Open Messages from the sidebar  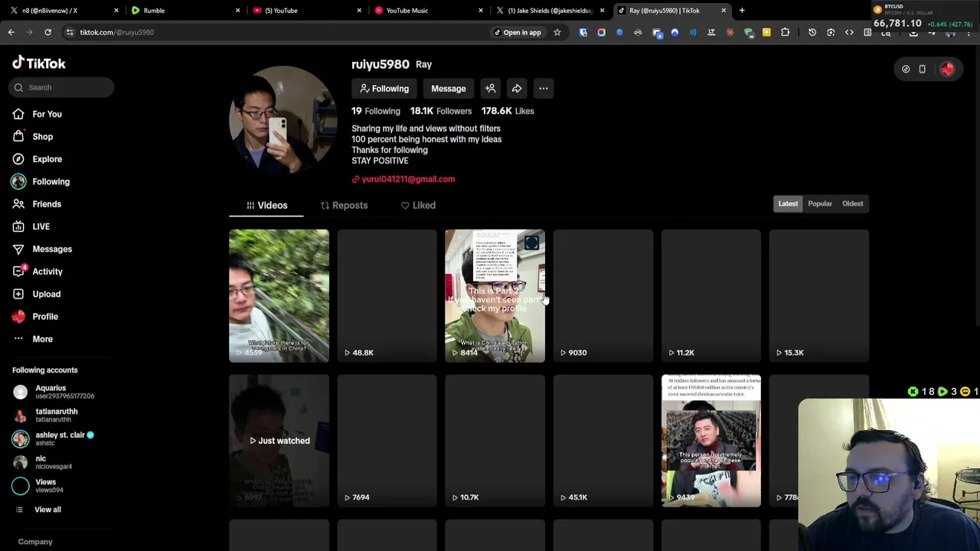51,249
